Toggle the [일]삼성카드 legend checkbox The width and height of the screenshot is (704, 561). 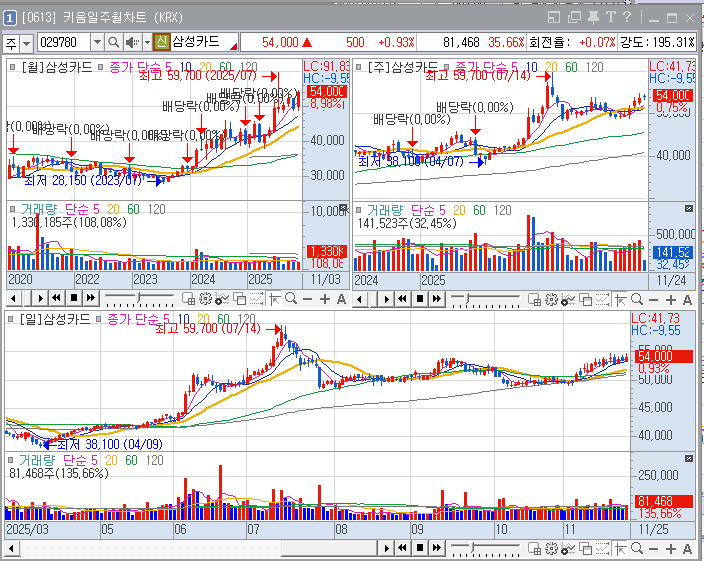coord(11,319)
